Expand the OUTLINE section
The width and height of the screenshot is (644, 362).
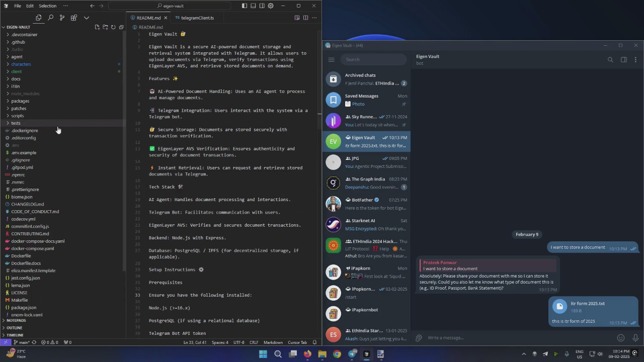tap(14, 328)
